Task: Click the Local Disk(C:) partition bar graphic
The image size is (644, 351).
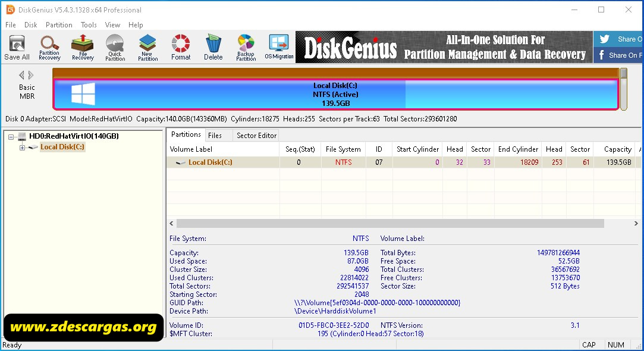Action: click(336, 94)
